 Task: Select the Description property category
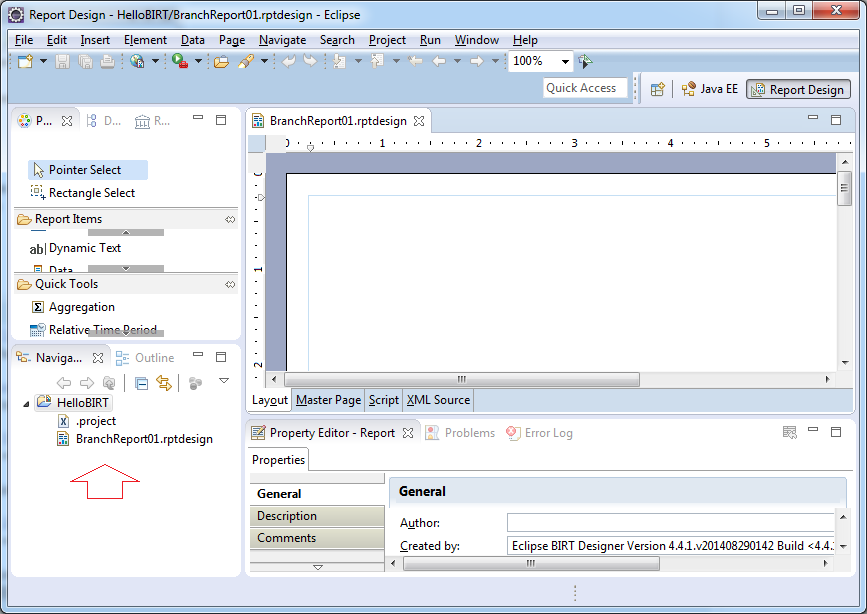pyautogui.click(x=317, y=516)
